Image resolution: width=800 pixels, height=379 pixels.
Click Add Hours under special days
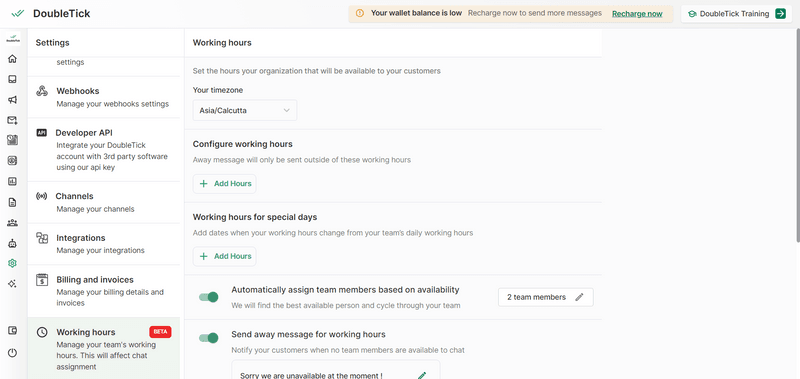pos(224,256)
